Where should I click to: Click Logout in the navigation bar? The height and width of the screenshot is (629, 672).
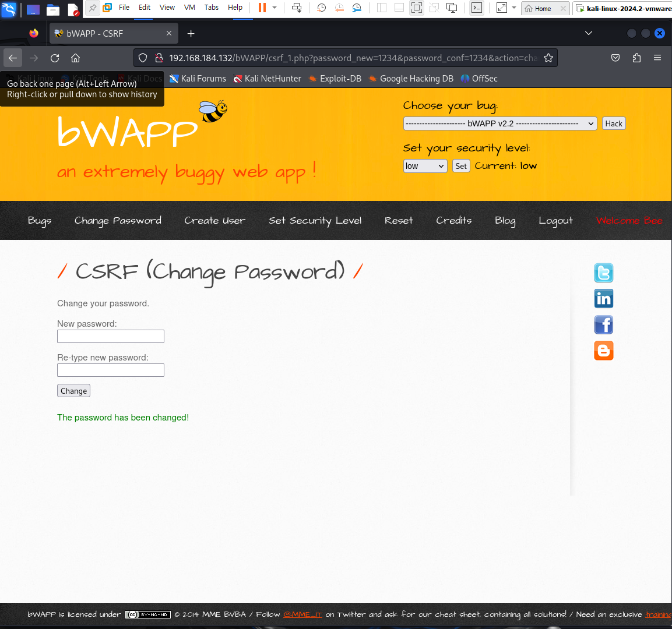[x=555, y=221]
